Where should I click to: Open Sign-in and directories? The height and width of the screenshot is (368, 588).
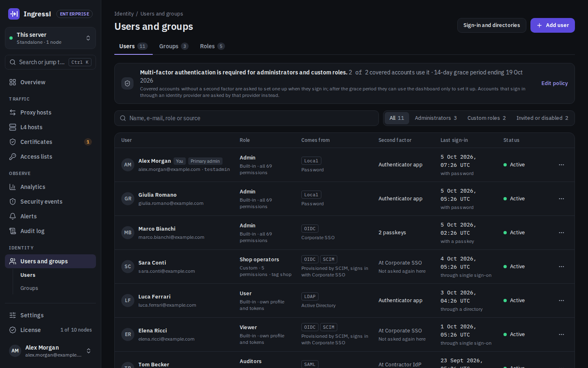point(492,25)
